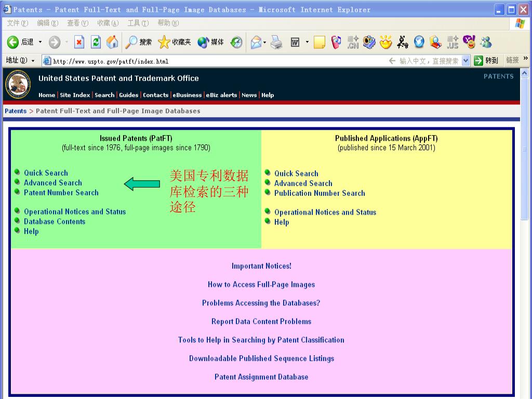Expand the Address (地址) label dropdown
The width and height of the screenshot is (532, 399).
pos(33,61)
